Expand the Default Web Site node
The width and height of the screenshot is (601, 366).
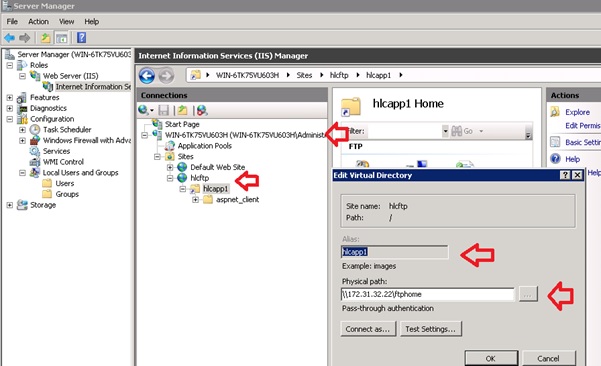pos(170,167)
